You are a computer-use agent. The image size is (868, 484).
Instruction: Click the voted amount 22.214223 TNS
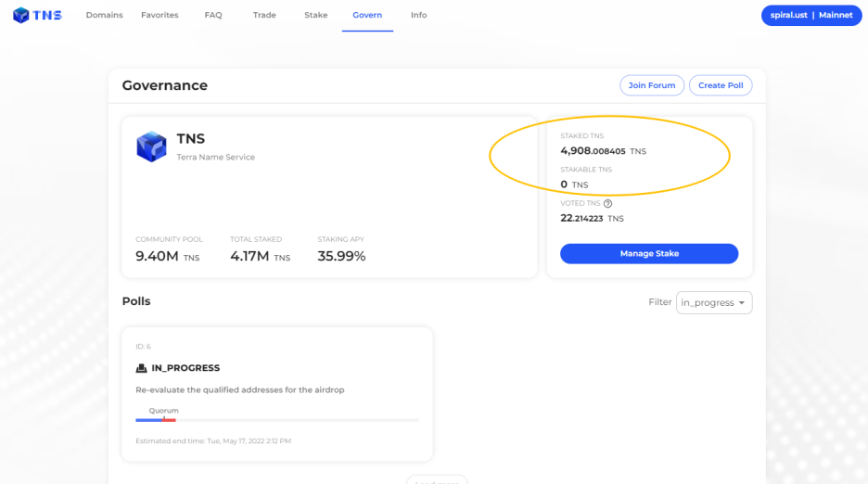[x=592, y=218]
